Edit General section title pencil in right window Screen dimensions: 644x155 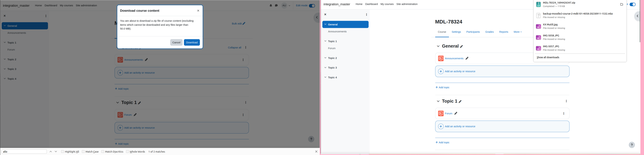click(461, 47)
